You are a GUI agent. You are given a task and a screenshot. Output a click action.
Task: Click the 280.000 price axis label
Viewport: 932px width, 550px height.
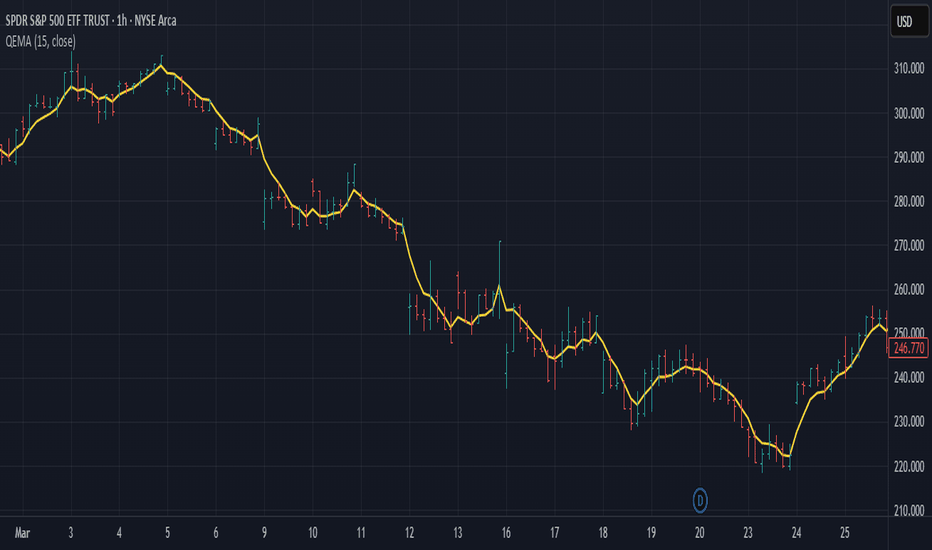tap(909, 201)
